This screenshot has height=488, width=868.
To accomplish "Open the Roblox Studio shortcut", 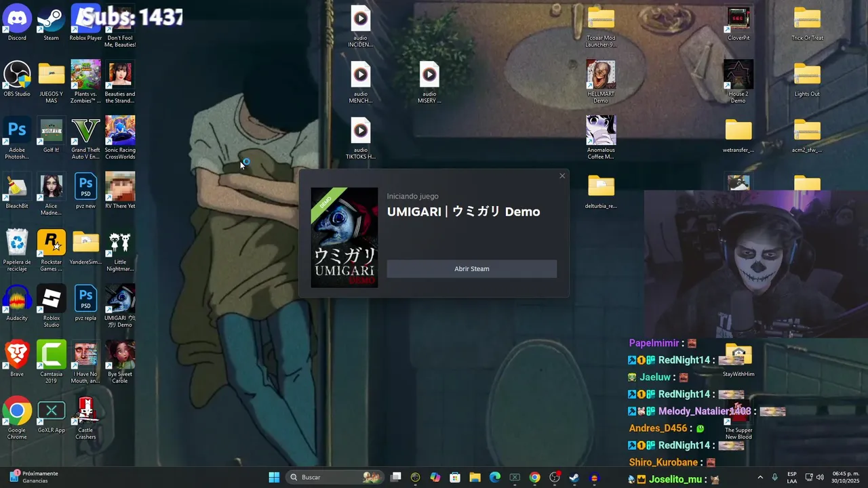I will pos(52,306).
